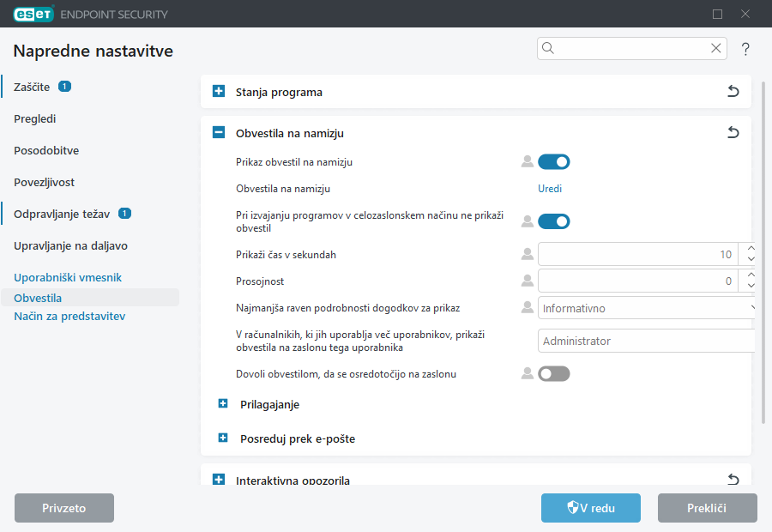Open the Posodobitve settings category

pyautogui.click(x=46, y=150)
